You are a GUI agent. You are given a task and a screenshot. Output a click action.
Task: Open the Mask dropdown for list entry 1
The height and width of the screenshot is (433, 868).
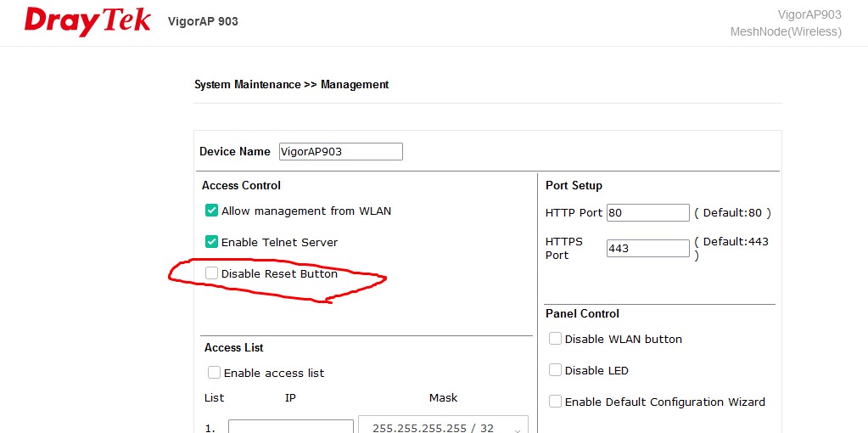click(443, 427)
